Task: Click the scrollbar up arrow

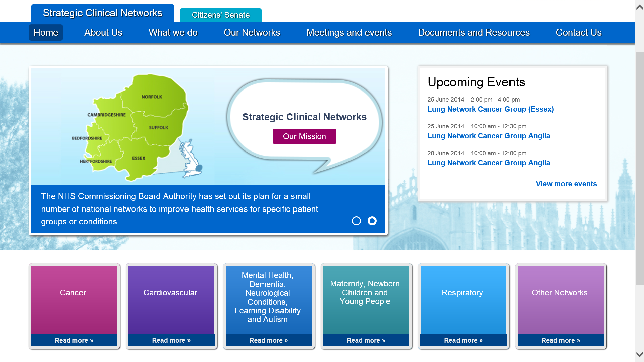Action: coord(640,7)
